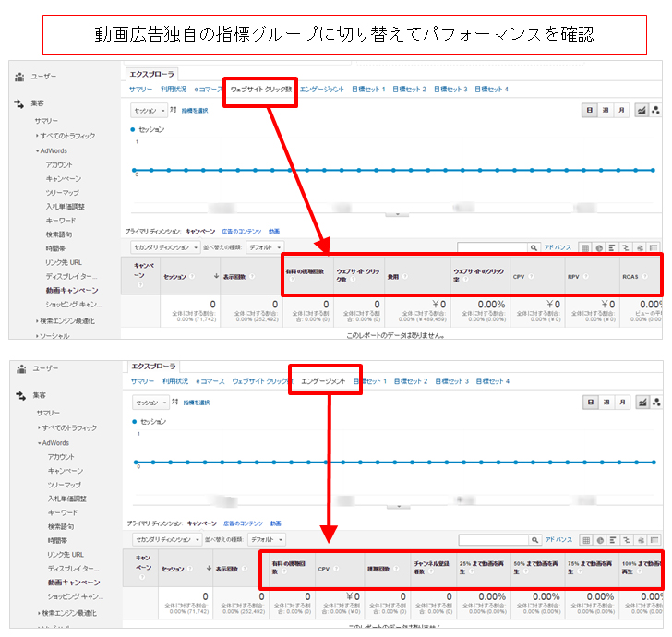This screenshot has height=637, width=672.
Task: Click the search magnifier icon in top table
Action: (x=534, y=247)
